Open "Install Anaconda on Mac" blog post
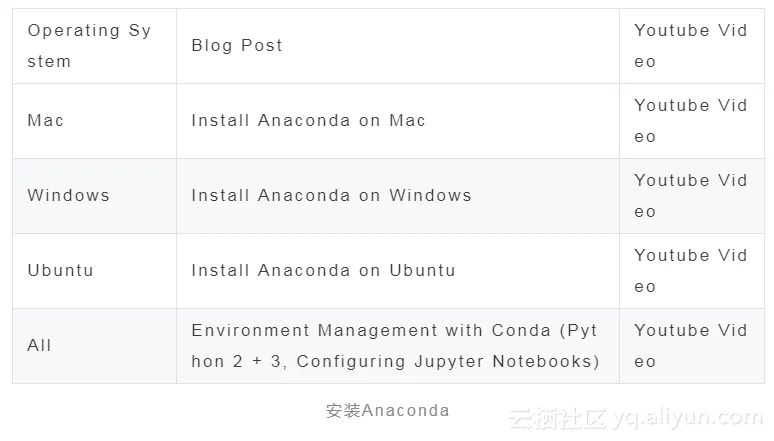 pyautogui.click(x=308, y=121)
